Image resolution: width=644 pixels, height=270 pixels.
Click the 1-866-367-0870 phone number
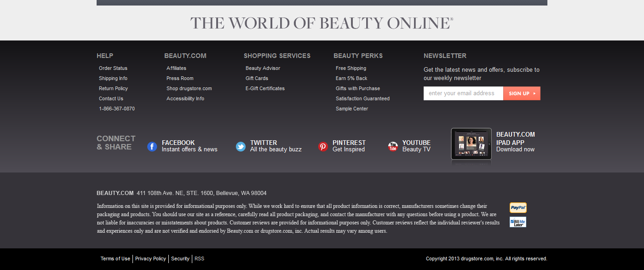pyautogui.click(x=117, y=109)
